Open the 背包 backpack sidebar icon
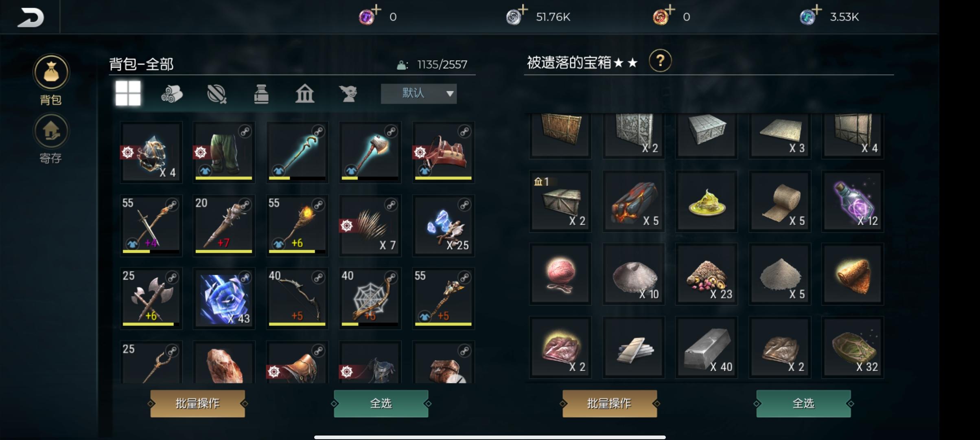The height and width of the screenshot is (440, 980). tap(51, 73)
